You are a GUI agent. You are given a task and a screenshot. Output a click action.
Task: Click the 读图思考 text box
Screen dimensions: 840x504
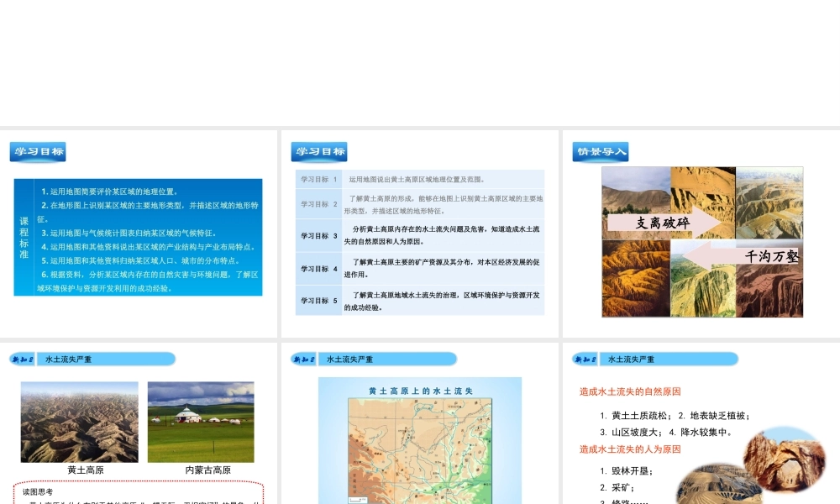(139, 493)
